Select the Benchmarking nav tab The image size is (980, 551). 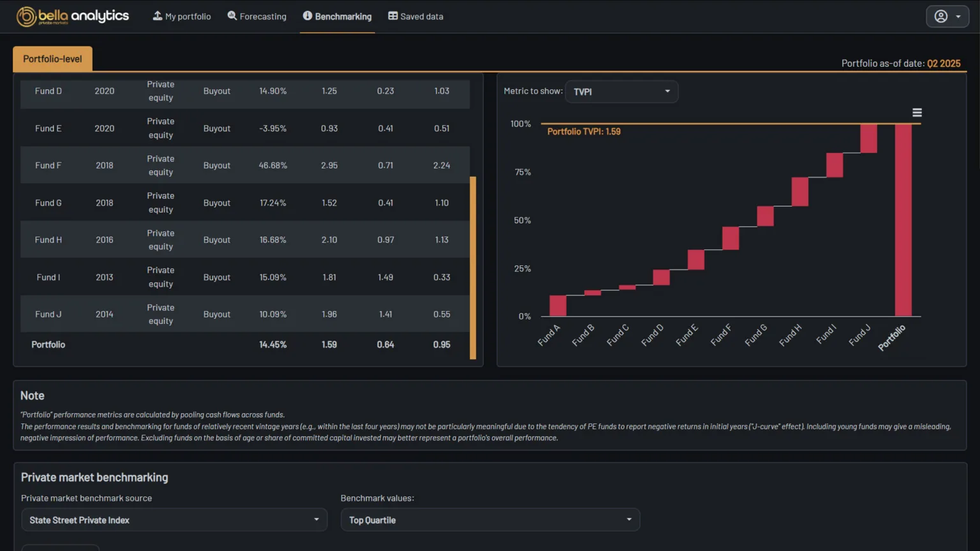point(337,17)
